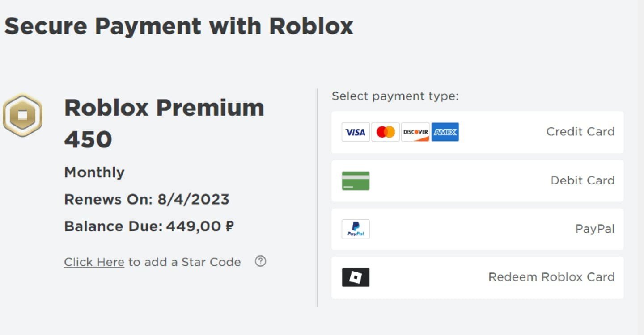
Task: Click the Monthly billing period text
Action: tap(94, 172)
